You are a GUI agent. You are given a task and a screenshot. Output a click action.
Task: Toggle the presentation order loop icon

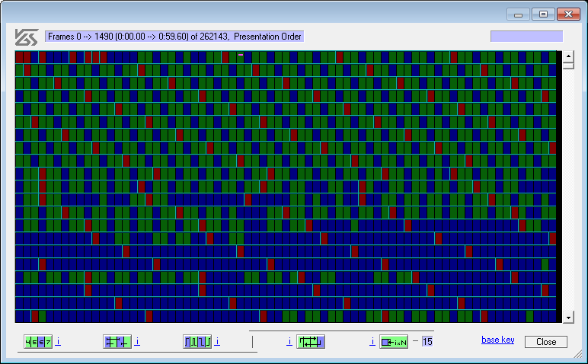click(311, 342)
